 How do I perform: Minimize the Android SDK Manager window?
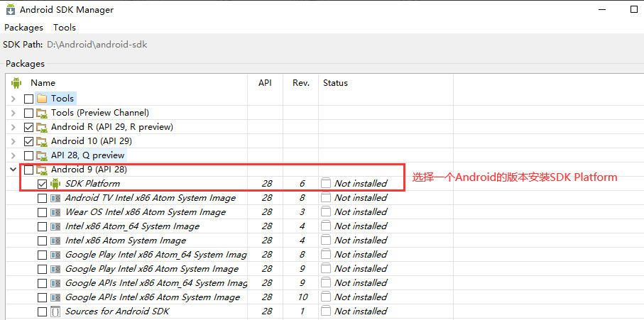[602, 9]
